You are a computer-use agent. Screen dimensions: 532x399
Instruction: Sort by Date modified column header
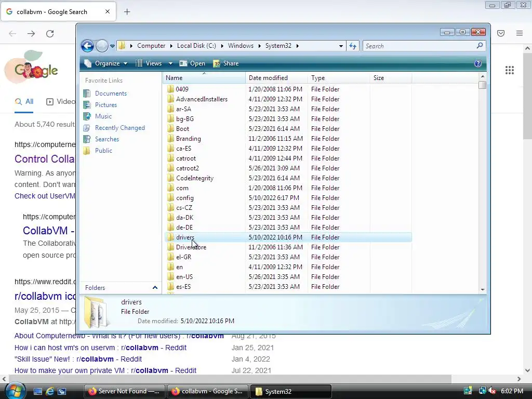pyautogui.click(x=276, y=78)
